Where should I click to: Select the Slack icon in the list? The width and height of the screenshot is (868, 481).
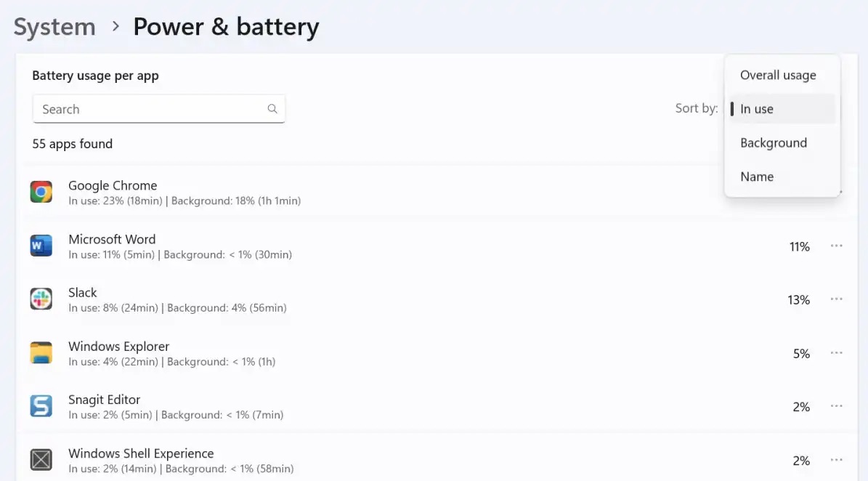click(41, 299)
